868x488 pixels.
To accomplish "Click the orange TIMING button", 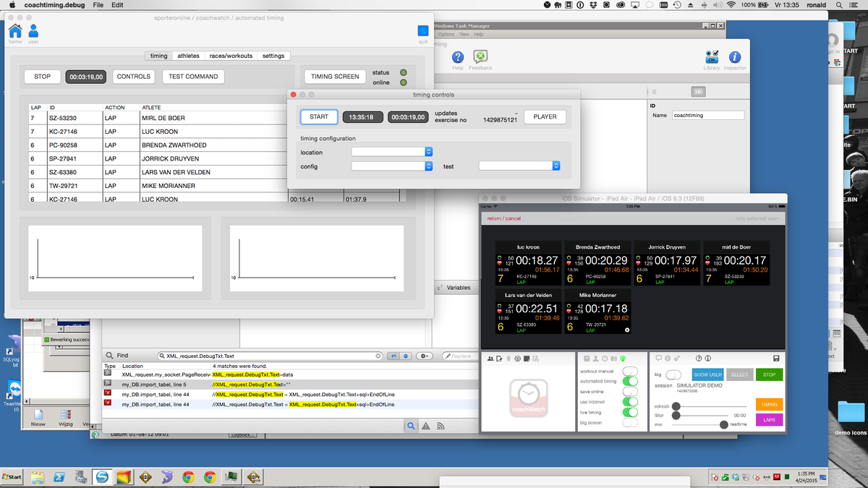I will [x=769, y=404].
